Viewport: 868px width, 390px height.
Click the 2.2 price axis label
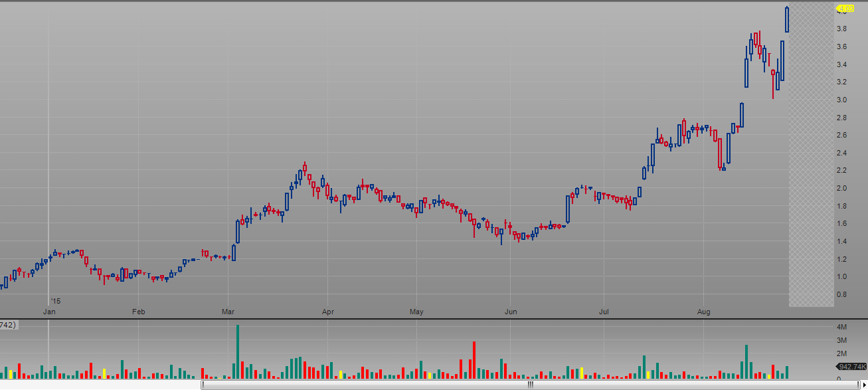tap(841, 170)
